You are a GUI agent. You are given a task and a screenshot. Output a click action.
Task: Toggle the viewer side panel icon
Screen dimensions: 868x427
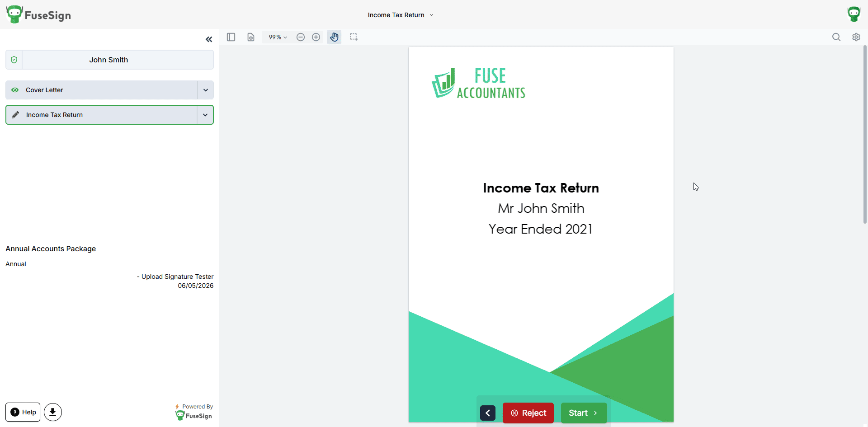tap(231, 37)
